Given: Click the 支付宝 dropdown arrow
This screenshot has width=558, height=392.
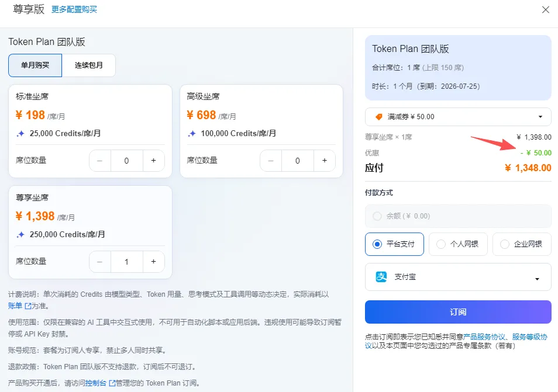Looking at the screenshot, I should (x=537, y=279).
